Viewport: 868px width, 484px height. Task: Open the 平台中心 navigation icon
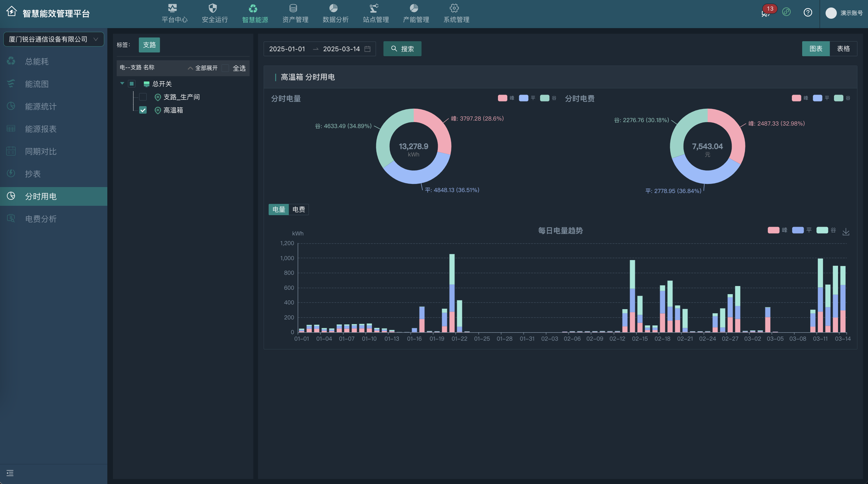(x=173, y=8)
